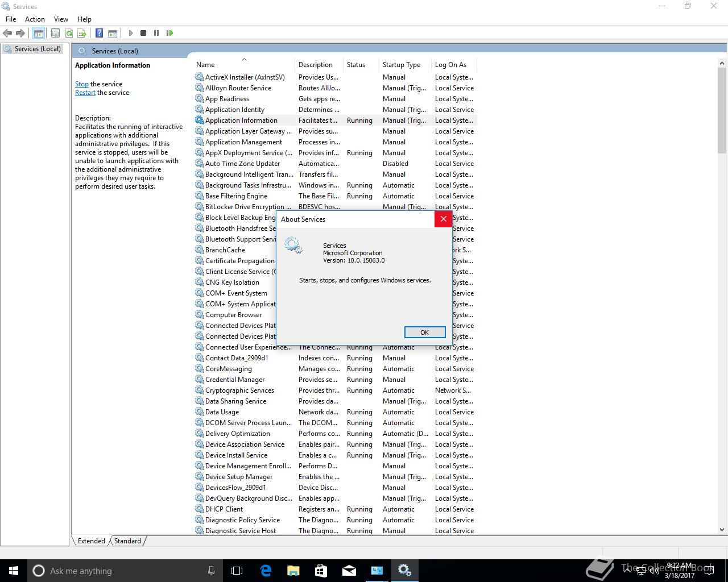Sort by the Startup Type column header
Viewport: 728px width, 582px height.
[405, 64]
